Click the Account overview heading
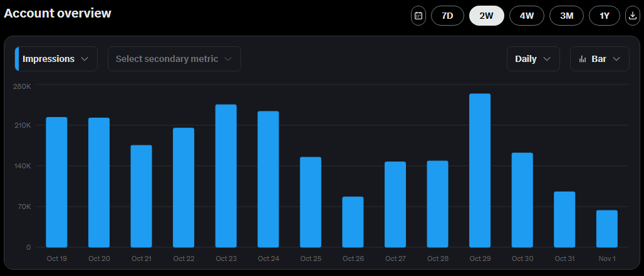644x276 pixels. pyautogui.click(x=58, y=13)
